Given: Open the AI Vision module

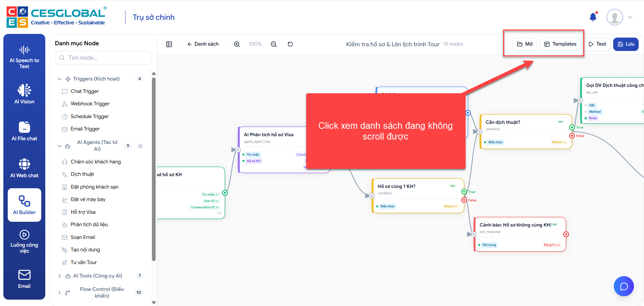Looking at the screenshot, I should click(24, 94).
